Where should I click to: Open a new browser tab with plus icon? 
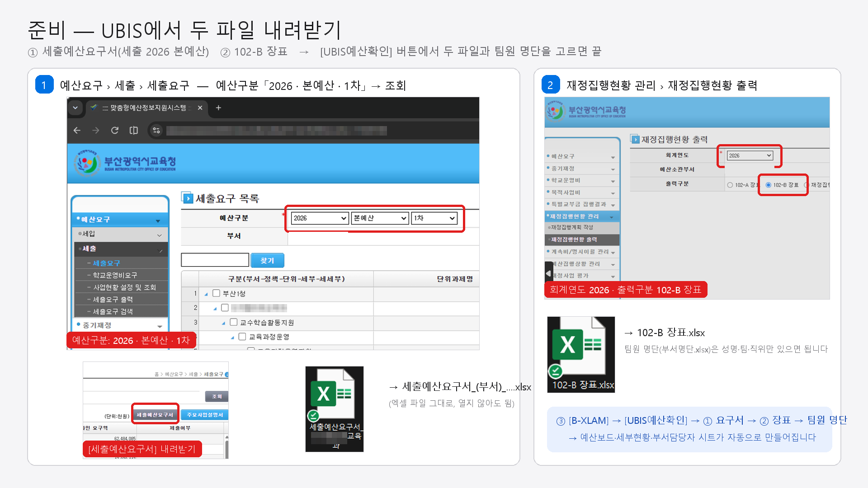click(218, 108)
